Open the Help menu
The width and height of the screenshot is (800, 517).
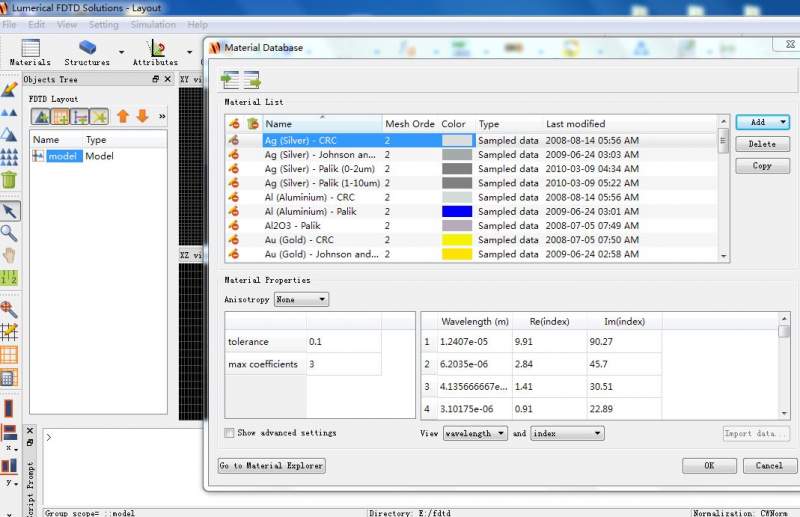tap(197, 24)
